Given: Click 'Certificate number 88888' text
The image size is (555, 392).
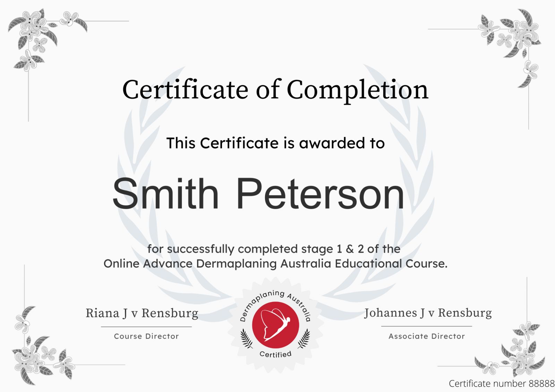Looking at the screenshot, I should 502,383.
